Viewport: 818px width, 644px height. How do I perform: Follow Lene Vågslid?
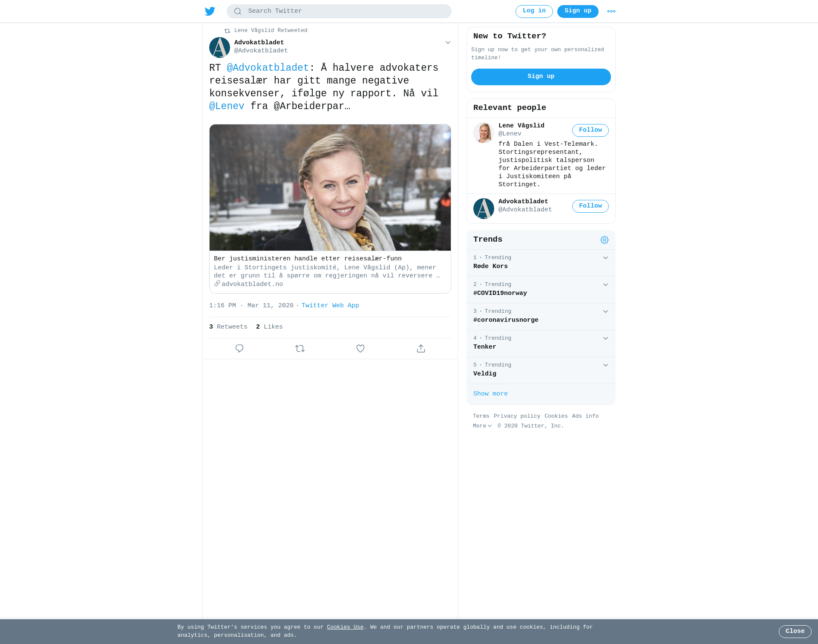coord(590,130)
